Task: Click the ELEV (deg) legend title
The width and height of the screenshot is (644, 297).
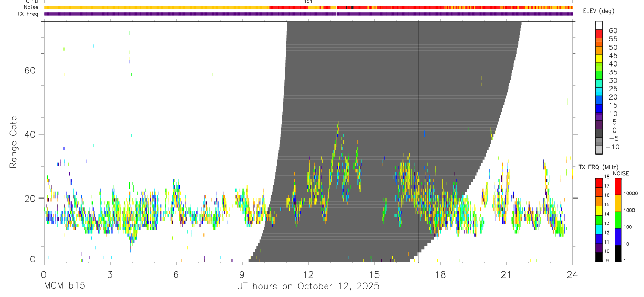Action: 598,11
